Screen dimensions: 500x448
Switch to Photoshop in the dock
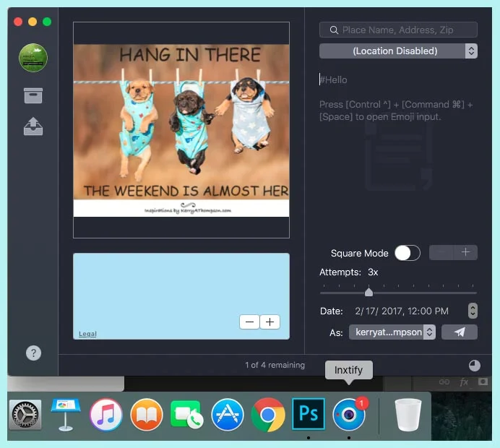pos(309,414)
